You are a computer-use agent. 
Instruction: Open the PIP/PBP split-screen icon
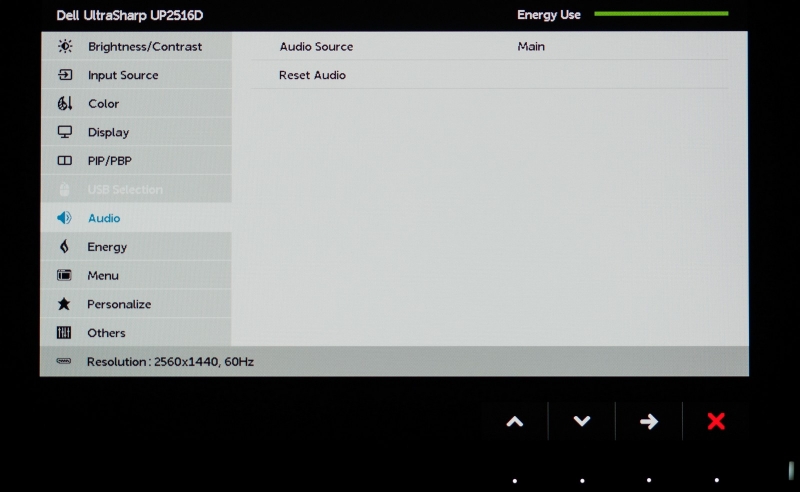pos(65,161)
